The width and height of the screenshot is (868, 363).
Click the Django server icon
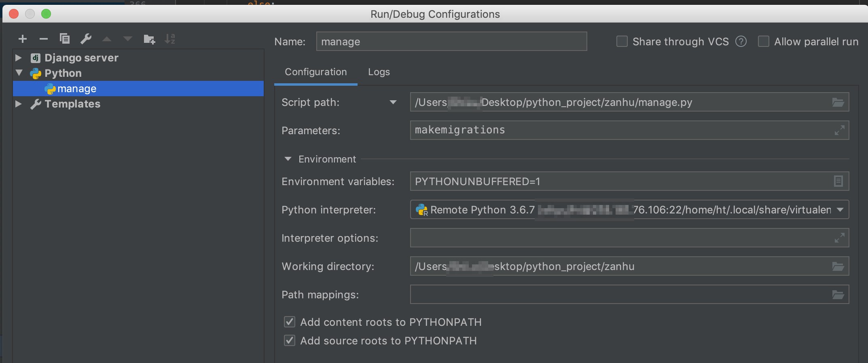pos(36,58)
